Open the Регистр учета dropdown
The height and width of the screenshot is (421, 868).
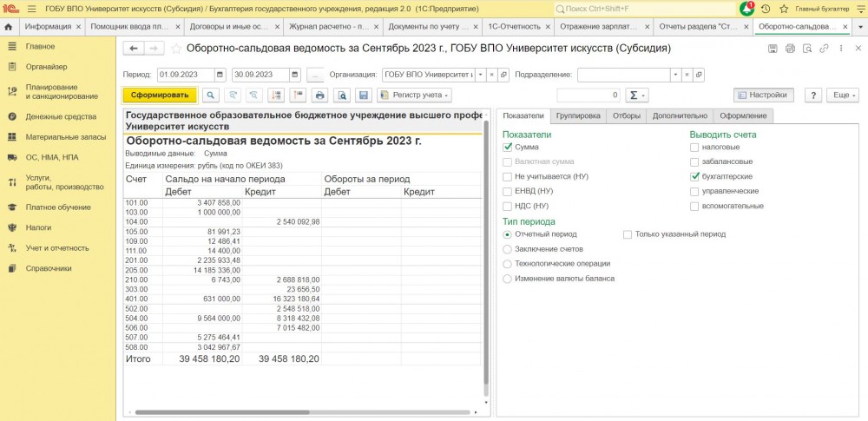(417, 95)
